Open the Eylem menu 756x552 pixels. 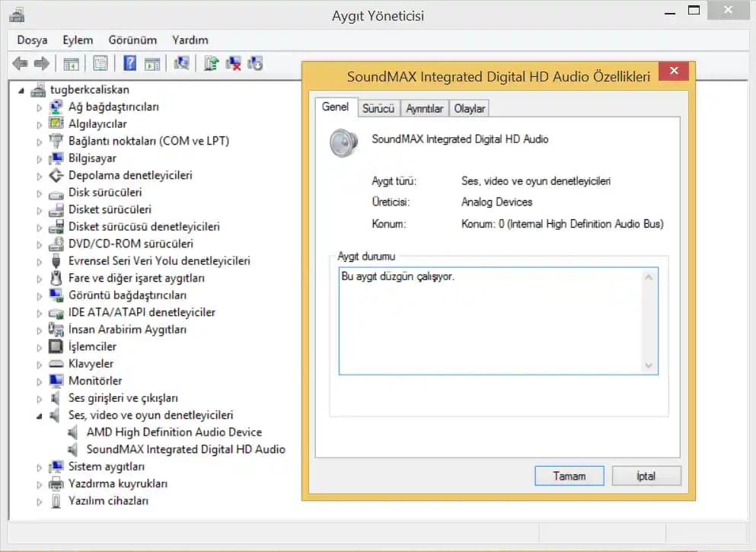click(x=78, y=40)
